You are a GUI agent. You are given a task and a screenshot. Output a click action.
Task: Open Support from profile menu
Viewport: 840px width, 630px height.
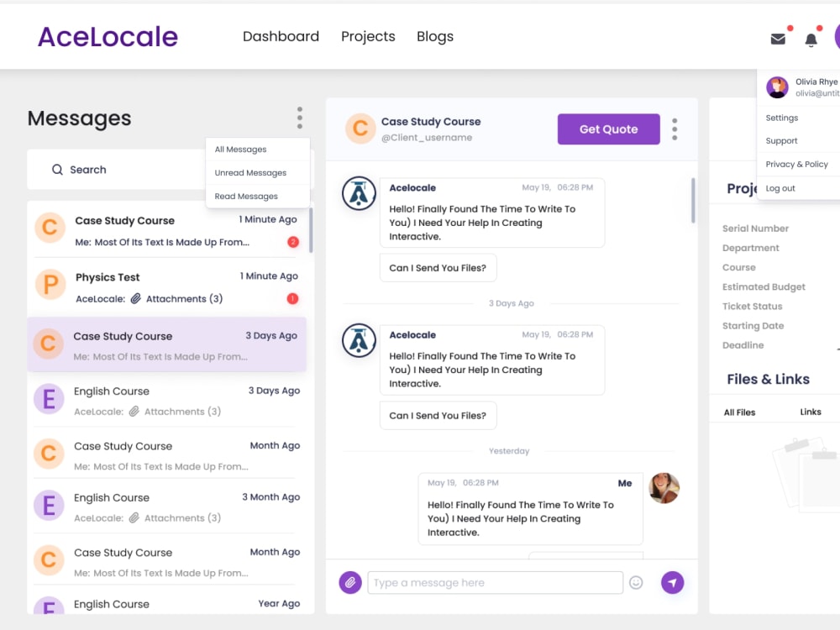pos(781,141)
